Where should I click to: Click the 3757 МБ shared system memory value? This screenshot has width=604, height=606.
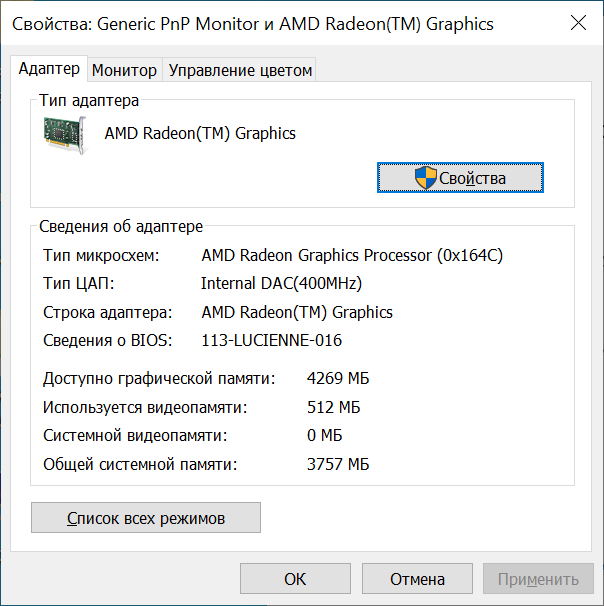pos(338,464)
